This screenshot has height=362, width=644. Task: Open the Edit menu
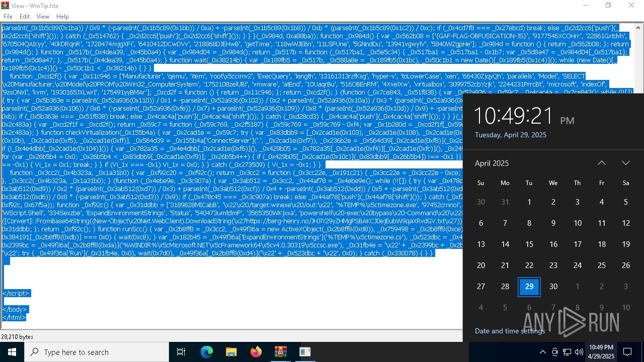coord(25,17)
